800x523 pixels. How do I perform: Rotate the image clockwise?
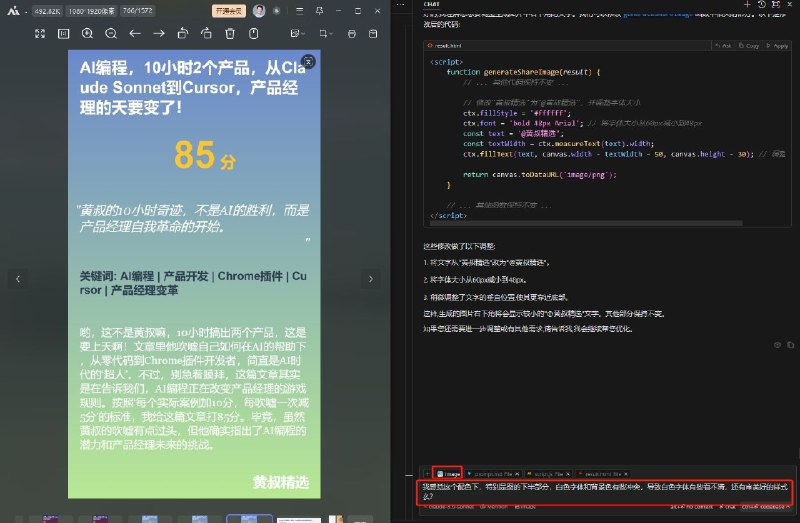tap(206, 34)
